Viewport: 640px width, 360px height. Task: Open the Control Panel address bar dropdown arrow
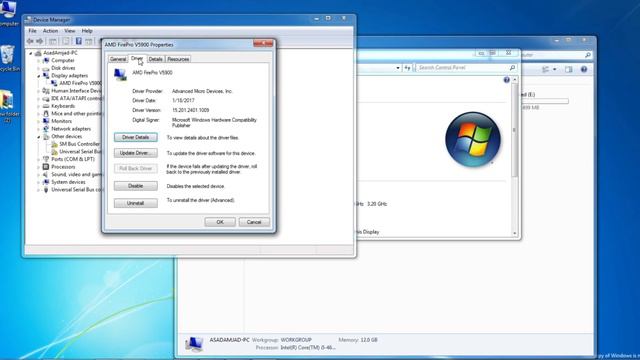398,68
